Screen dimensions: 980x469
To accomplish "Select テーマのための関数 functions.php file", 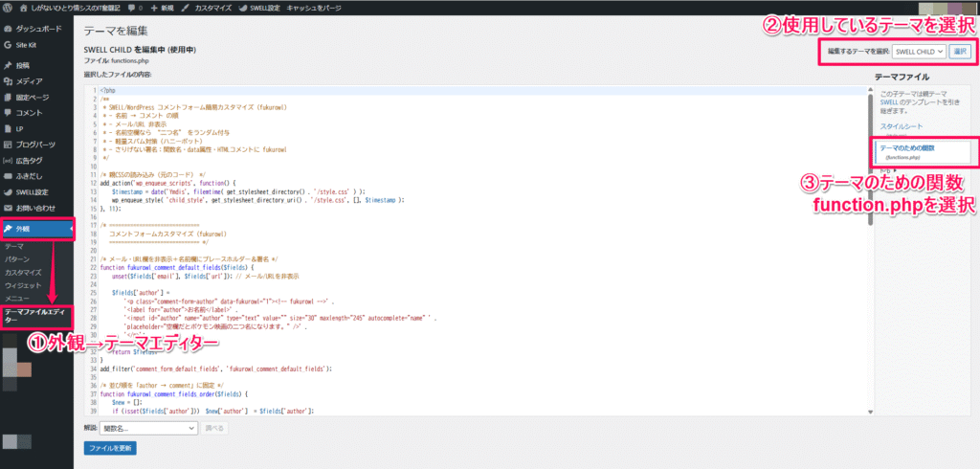I will (922, 152).
